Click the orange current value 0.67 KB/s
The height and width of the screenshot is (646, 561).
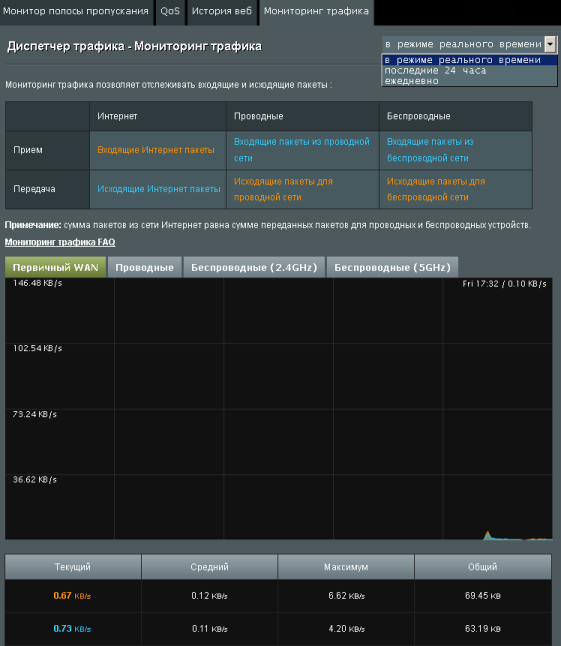[x=72, y=596]
